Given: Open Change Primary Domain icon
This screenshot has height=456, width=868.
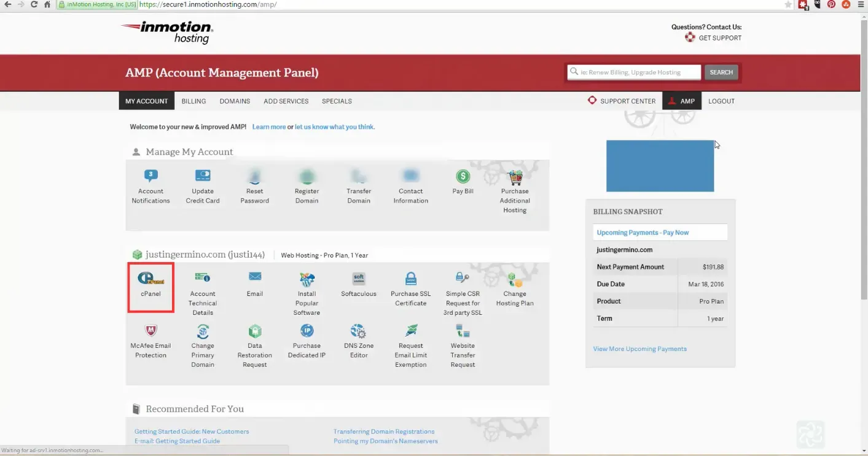Looking at the screenshot, I should point(203,331).
